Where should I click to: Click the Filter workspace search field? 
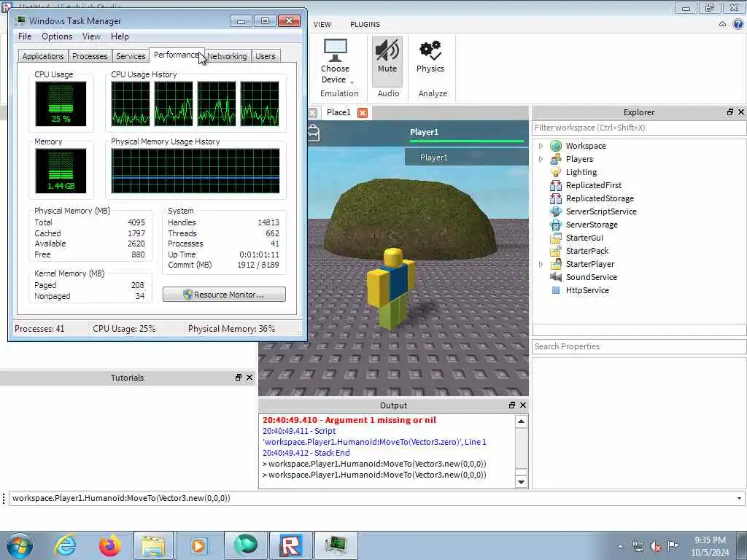pos(638,128)
